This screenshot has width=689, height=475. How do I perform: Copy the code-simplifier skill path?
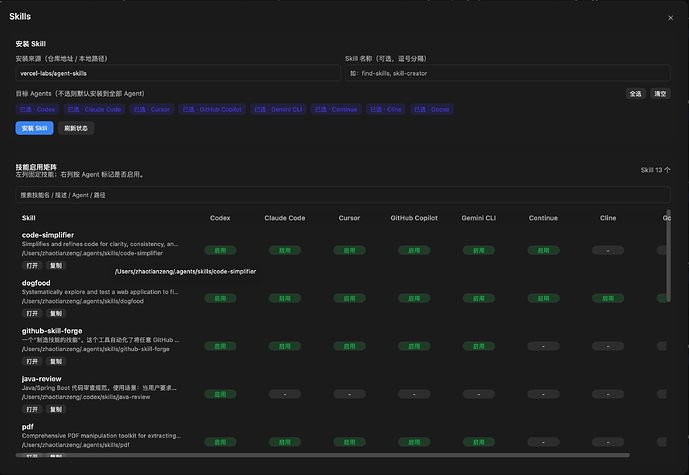(x=56, y=265)
